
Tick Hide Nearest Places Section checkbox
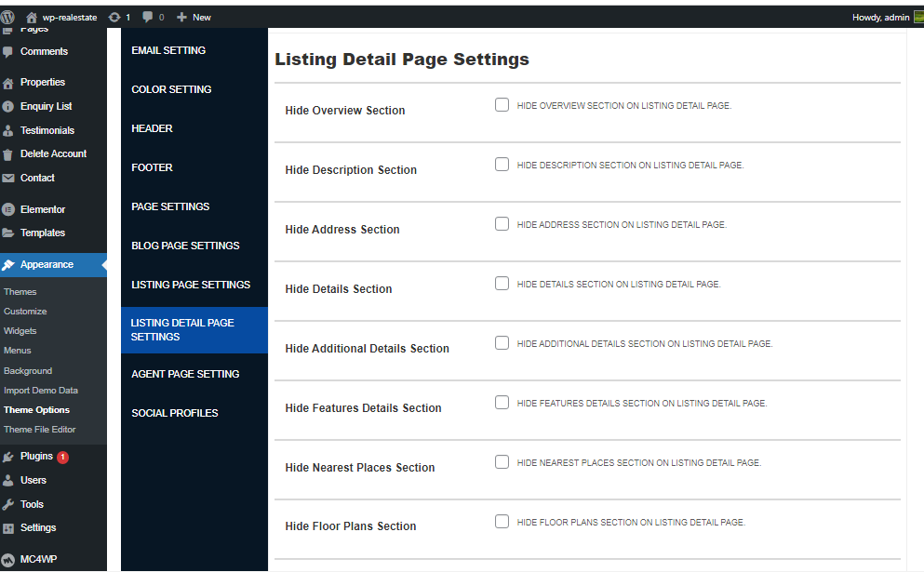pos(502,462)
